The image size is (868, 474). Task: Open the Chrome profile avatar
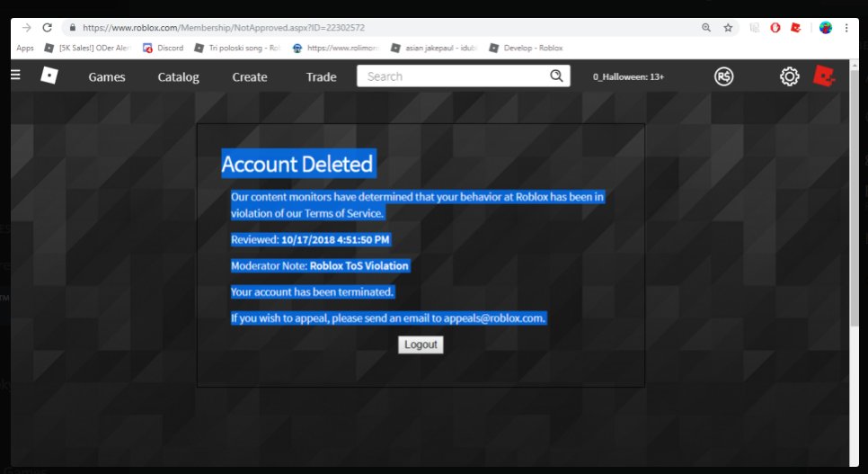826,28
